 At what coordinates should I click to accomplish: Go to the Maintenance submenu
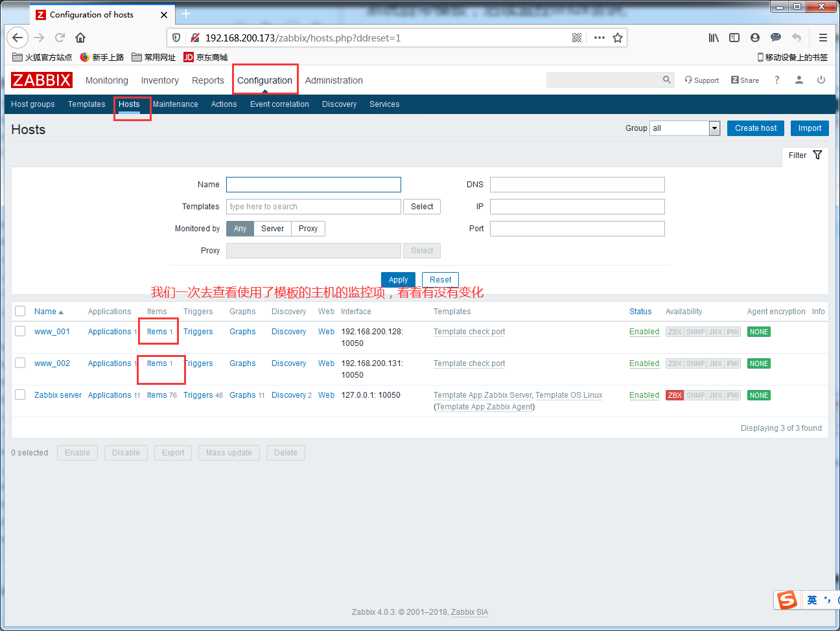coord(176,104)
